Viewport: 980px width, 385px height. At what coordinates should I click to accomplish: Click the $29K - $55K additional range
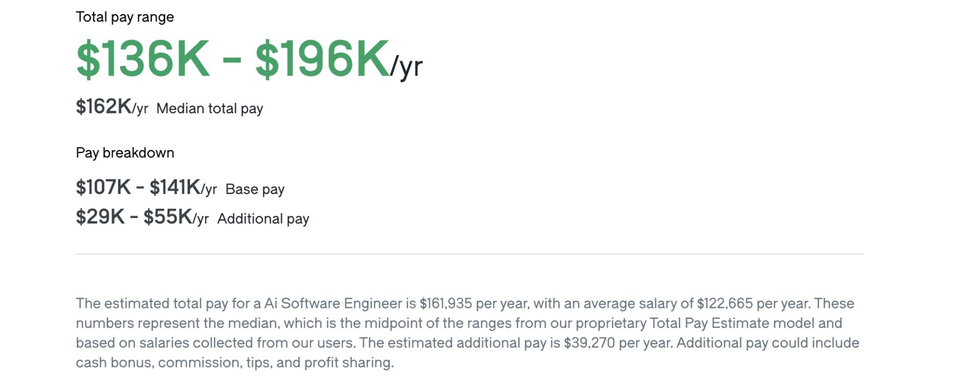(134, 217)
